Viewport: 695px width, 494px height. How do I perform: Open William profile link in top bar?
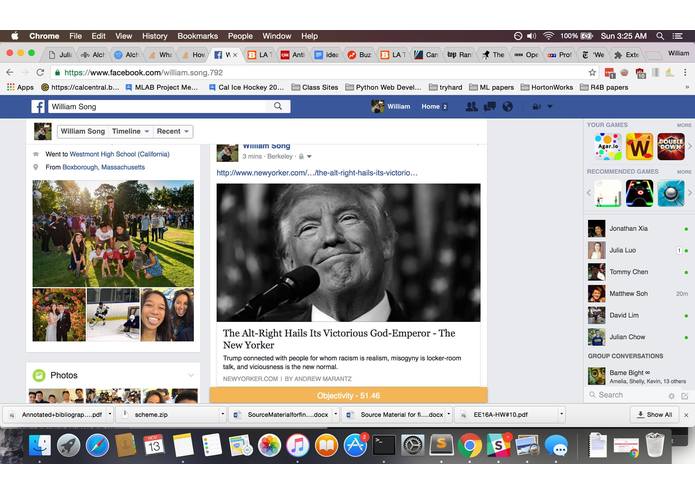(x=391, y=106)
